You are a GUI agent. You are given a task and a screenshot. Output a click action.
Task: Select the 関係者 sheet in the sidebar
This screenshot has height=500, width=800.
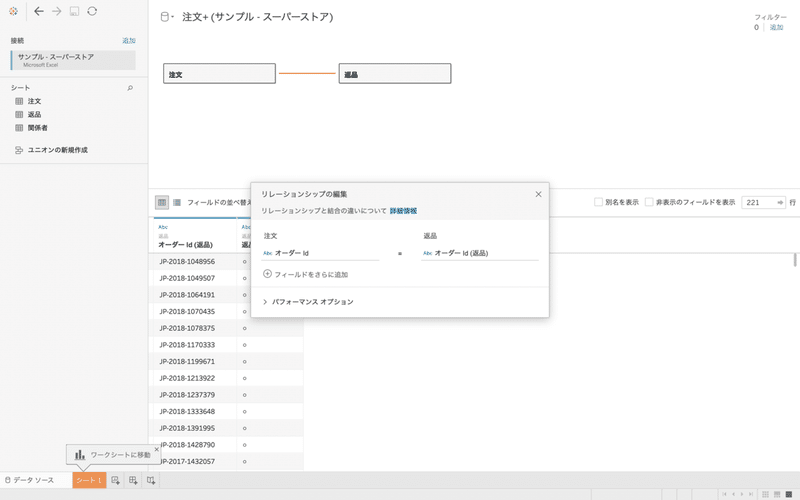(x=38, y=128)
